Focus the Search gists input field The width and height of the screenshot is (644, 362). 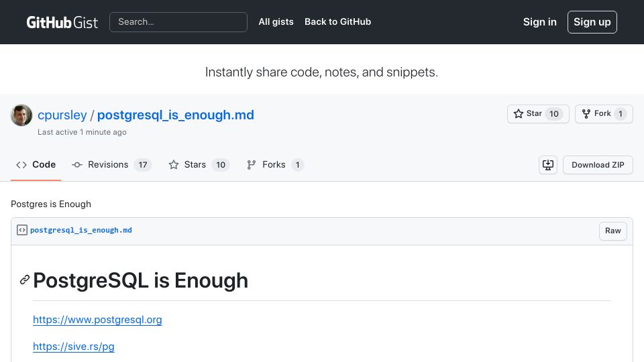(178, 22)
